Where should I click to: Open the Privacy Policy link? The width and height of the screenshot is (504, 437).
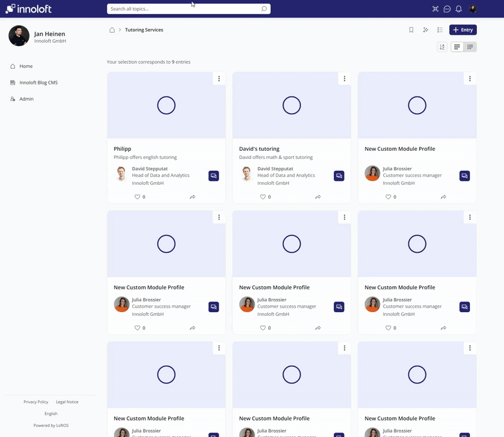36,402
